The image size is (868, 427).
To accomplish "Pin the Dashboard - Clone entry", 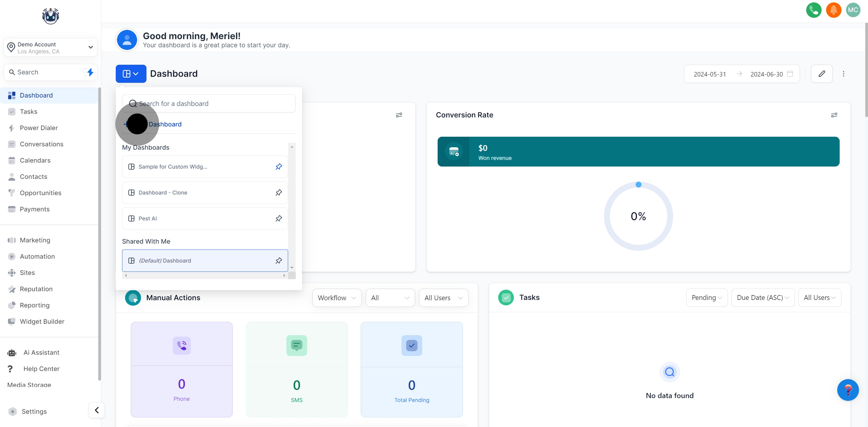I will point(279,193).
